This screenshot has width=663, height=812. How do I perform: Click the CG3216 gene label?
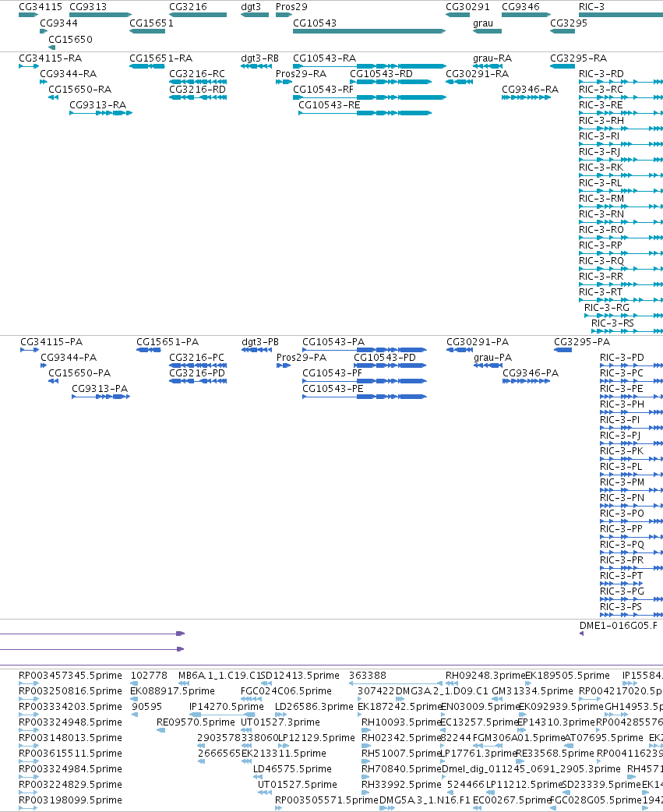pyautogui.click(x=188, y=7)
